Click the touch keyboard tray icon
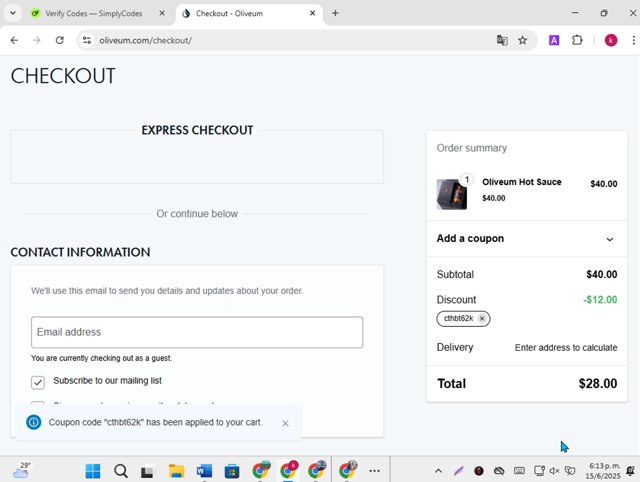 tap(519, 471)
